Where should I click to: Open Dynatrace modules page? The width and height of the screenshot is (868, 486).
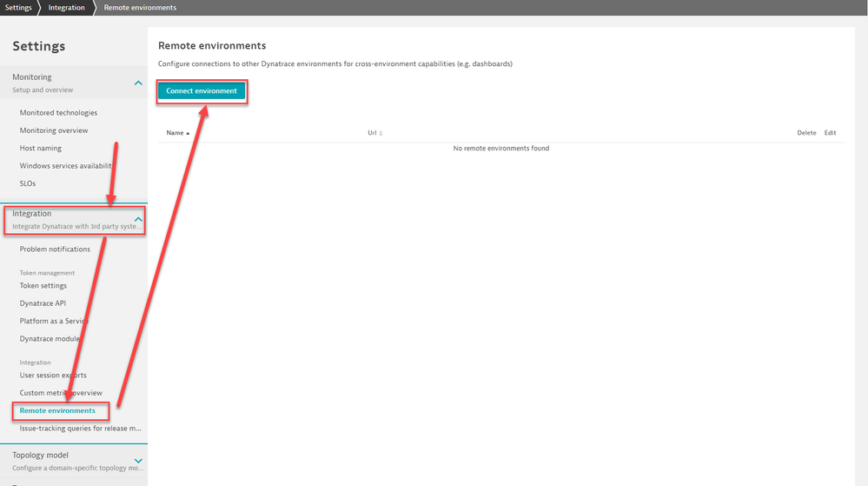click(x=50, y=338)
